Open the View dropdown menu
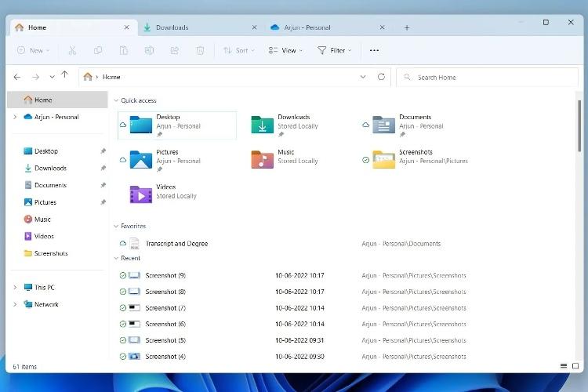The image size is (588, 392). [285, 50]
